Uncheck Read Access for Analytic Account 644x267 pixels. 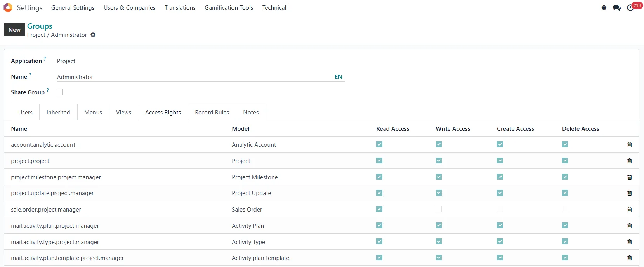tap(379, 144)
